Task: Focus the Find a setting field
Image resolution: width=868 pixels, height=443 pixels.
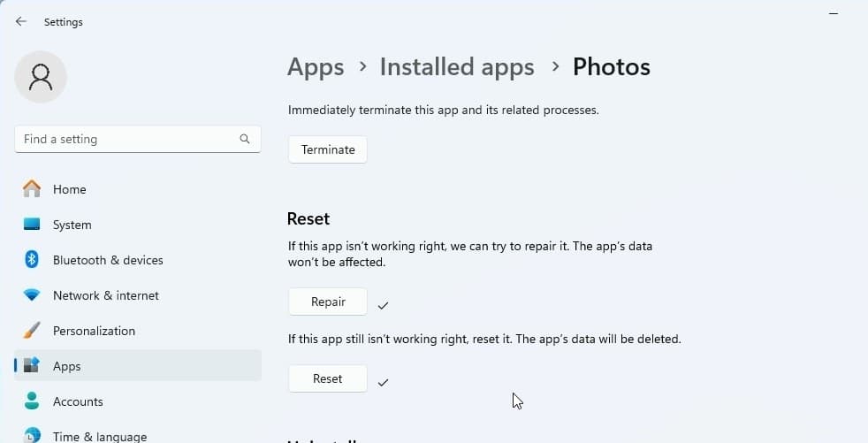Action: click(128, 139)
